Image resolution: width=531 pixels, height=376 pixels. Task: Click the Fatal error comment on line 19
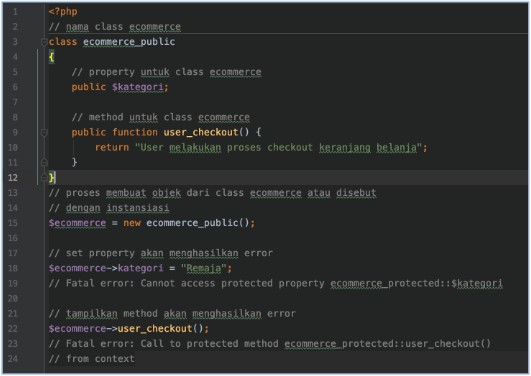pos(275,283)
